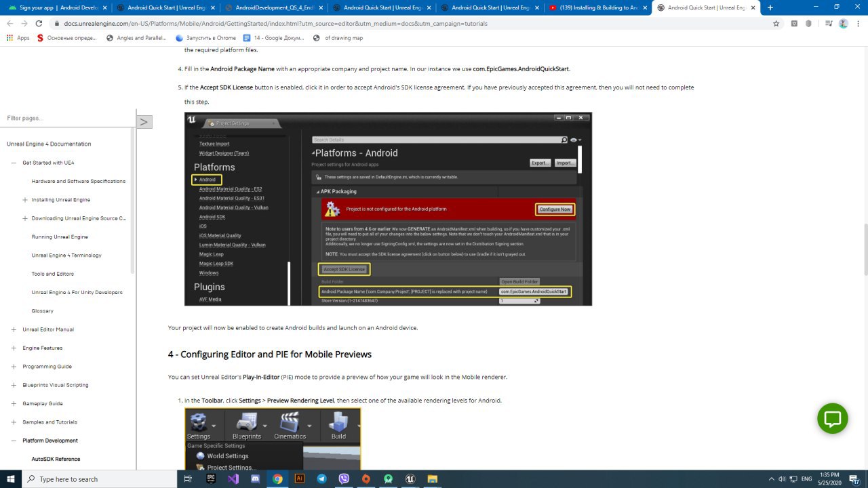The height and width of the screenshot is (488, 868).
Task: Switch to Installing & Building YouTube tab
Action: (597, 7)
